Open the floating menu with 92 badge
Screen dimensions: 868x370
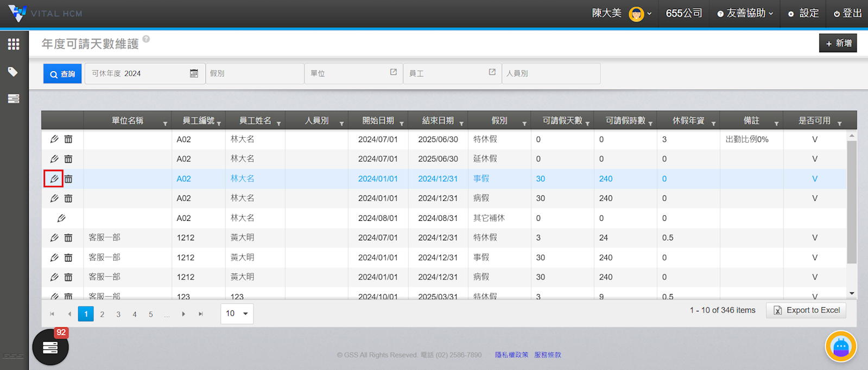click(50, 347)
